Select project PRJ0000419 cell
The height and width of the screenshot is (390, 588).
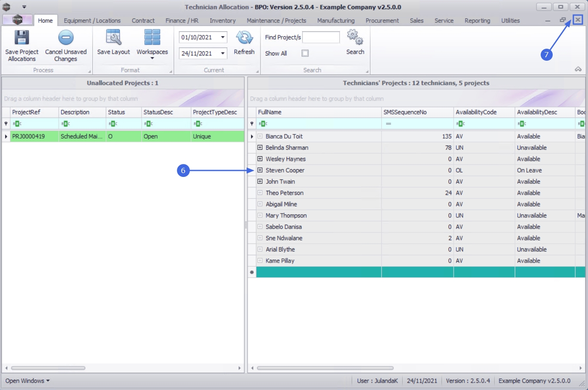pyautogui.click(x=34, y=136)
